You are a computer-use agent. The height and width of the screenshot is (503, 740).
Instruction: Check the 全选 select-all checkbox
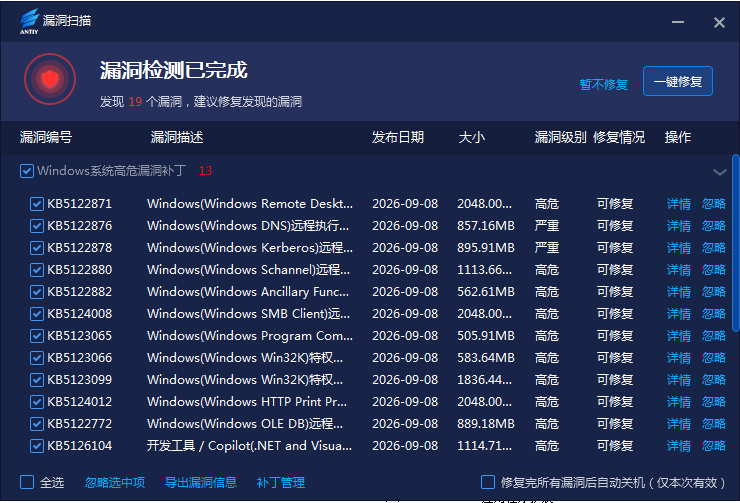[x=27, y=482]
